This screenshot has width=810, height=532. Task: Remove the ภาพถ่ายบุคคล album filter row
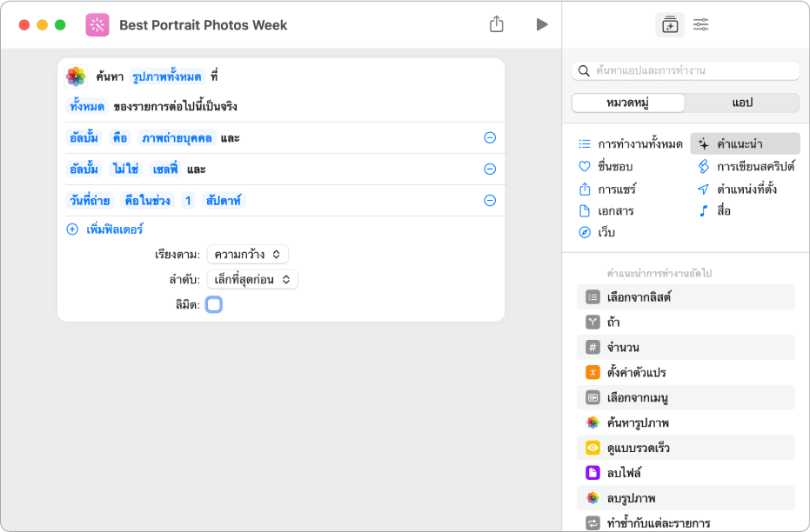490,138
